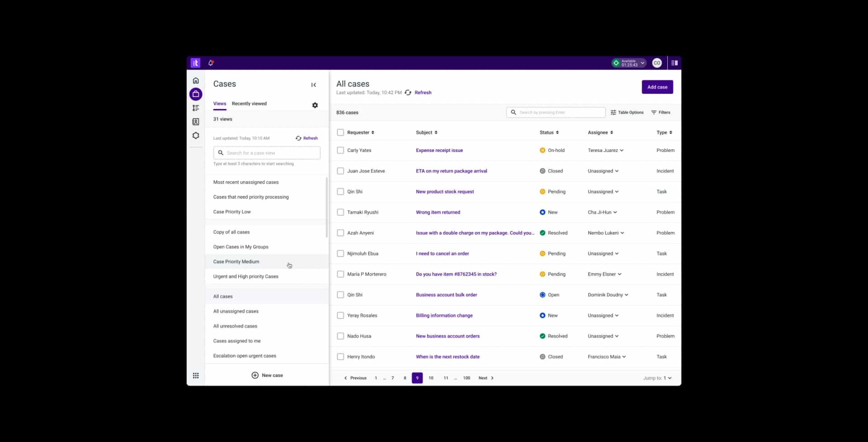Viewport: 868px width, 442px height.
Task: Switch to Recently viewed tab
Action: pos(249,104)
